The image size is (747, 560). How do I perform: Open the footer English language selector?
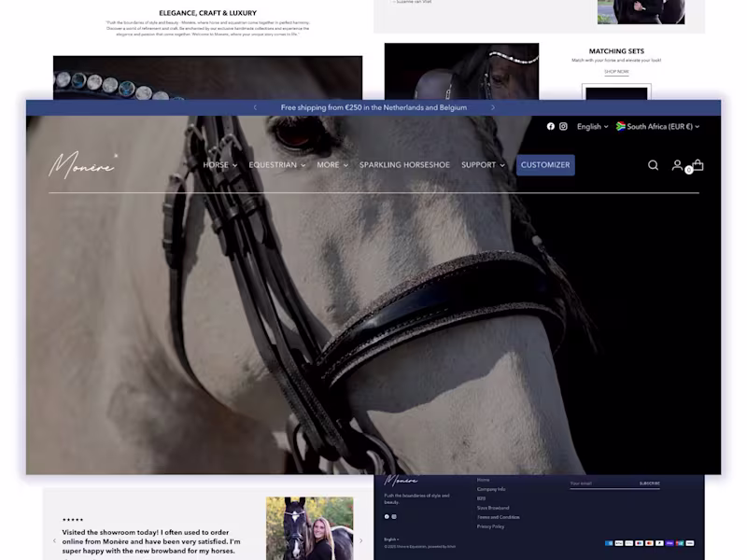(x=391, y=539)
